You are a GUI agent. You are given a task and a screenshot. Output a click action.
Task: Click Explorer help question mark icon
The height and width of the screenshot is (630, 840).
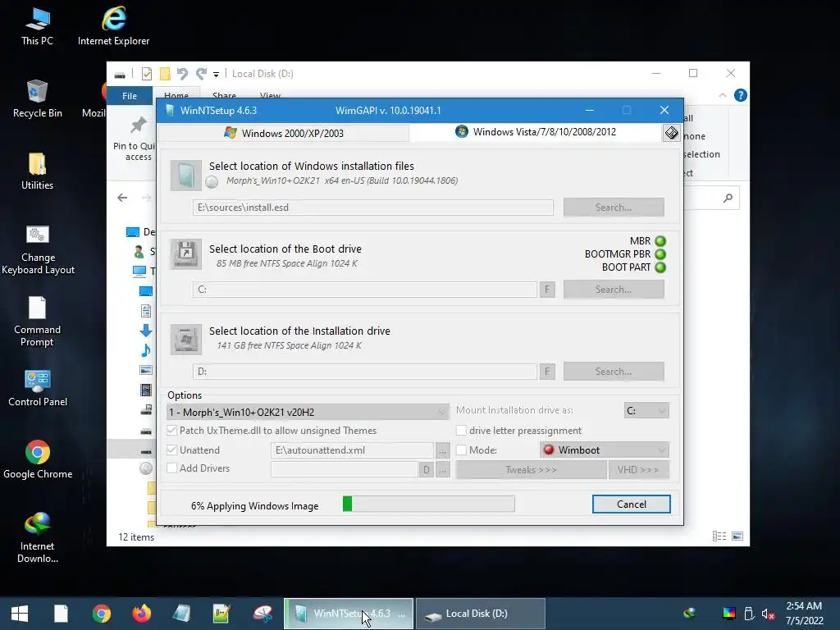click(741, 95)
